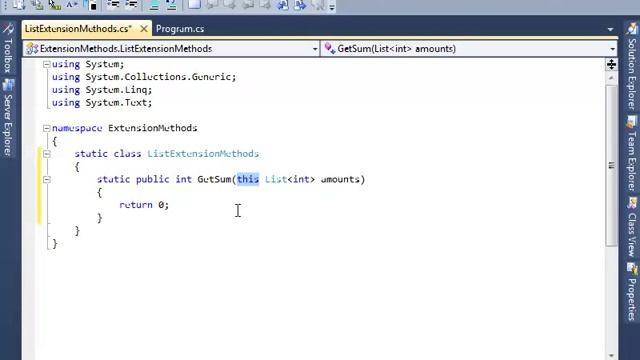640x360 pixels.
Task: Click the Comment Out Lines toolbar icon
Action: tap(154, 5)
